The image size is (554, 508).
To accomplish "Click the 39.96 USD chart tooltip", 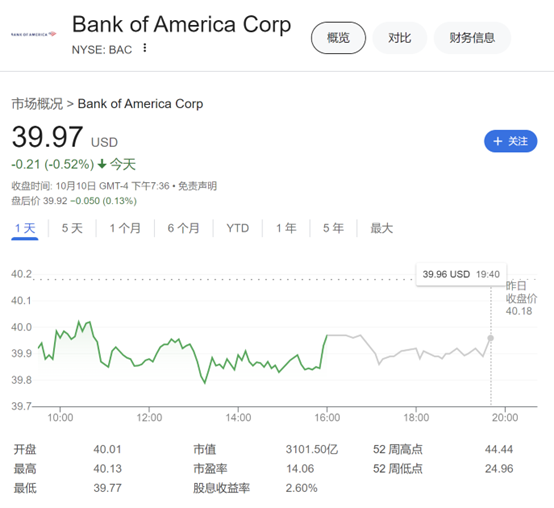I will [x=461, y=274].
